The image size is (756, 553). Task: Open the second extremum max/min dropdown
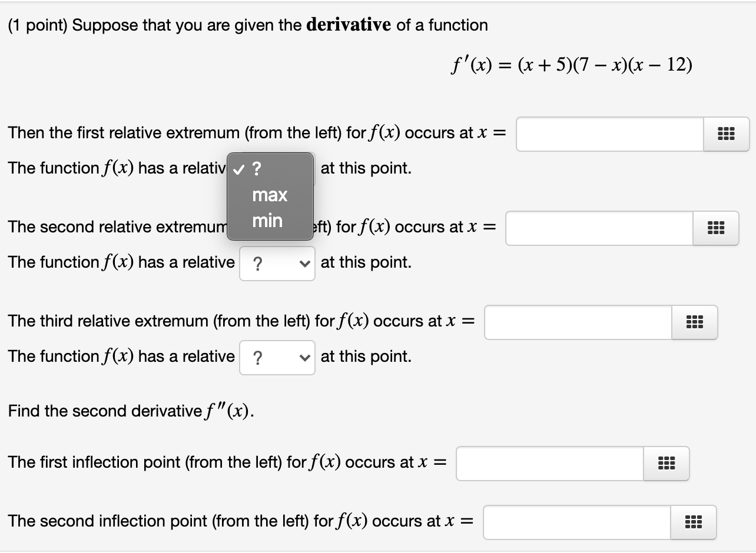coord(277,262)
